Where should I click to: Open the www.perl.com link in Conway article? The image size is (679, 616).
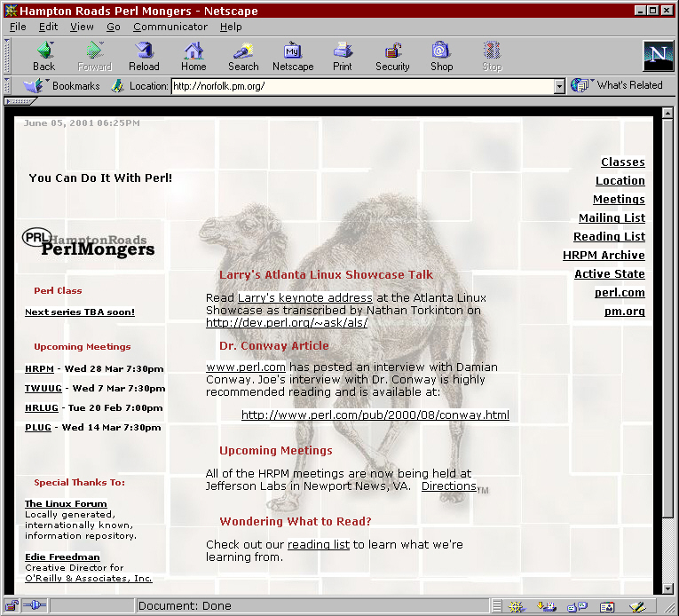pyautogui.click(x=246, y=367)
